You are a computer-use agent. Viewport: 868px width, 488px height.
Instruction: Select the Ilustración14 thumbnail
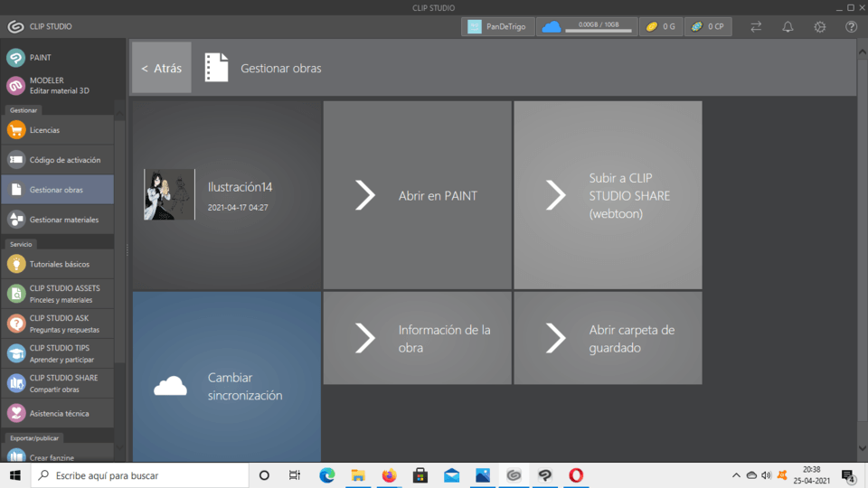pos(169,194)
